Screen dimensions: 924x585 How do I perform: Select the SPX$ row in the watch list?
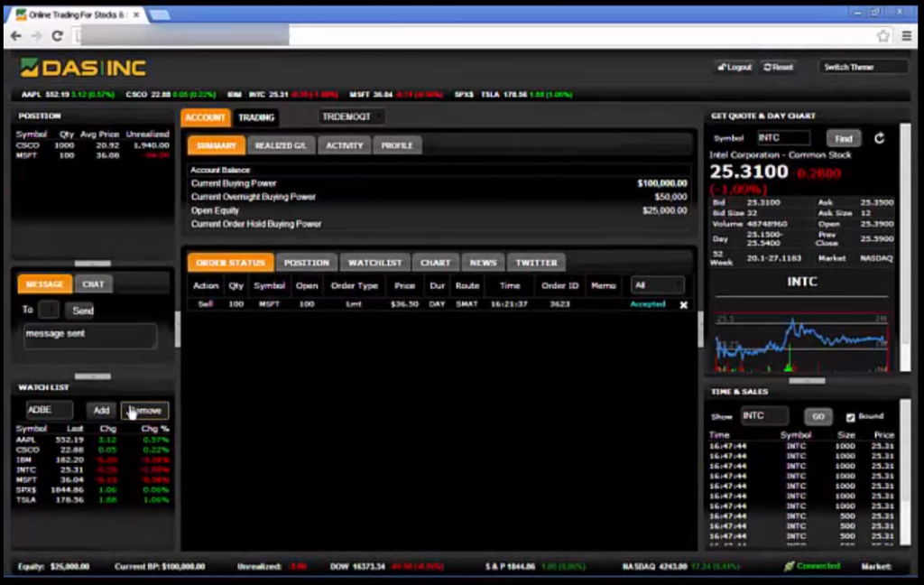[x=93, y=490]
